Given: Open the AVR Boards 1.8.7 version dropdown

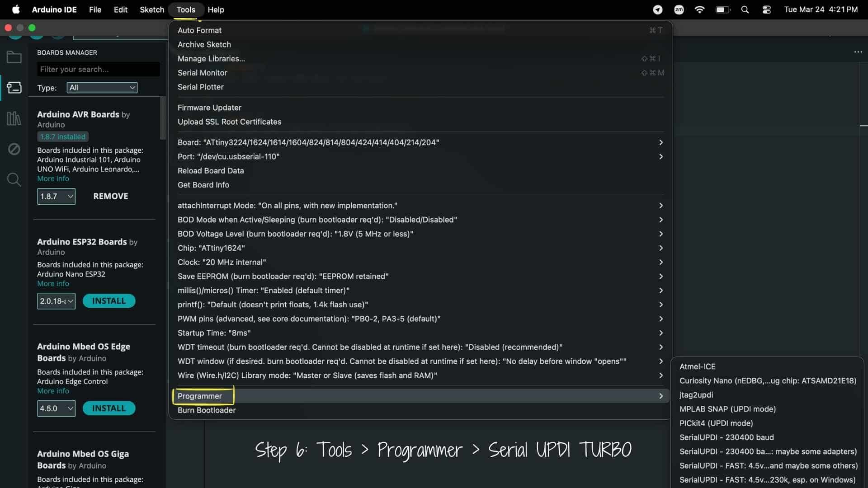Looking at the screenshot, I should pyautogui.click(x=56, y=196).
